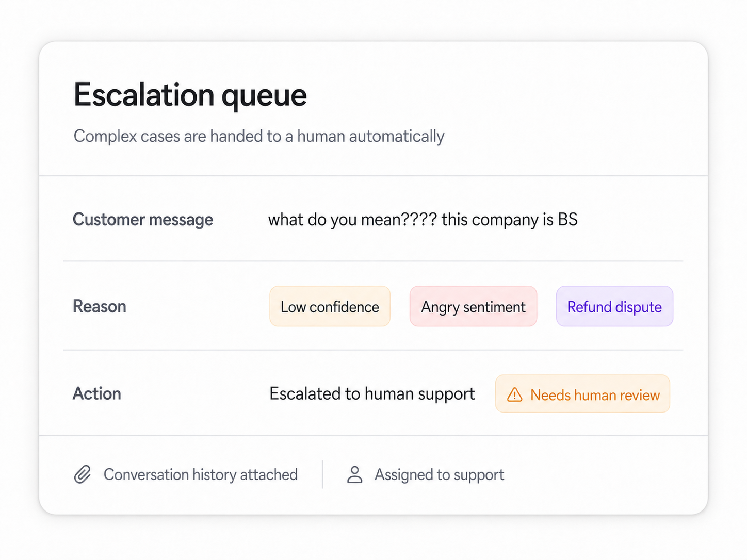
Task: Click the Escalation queue heading
Action: point(190,95)
